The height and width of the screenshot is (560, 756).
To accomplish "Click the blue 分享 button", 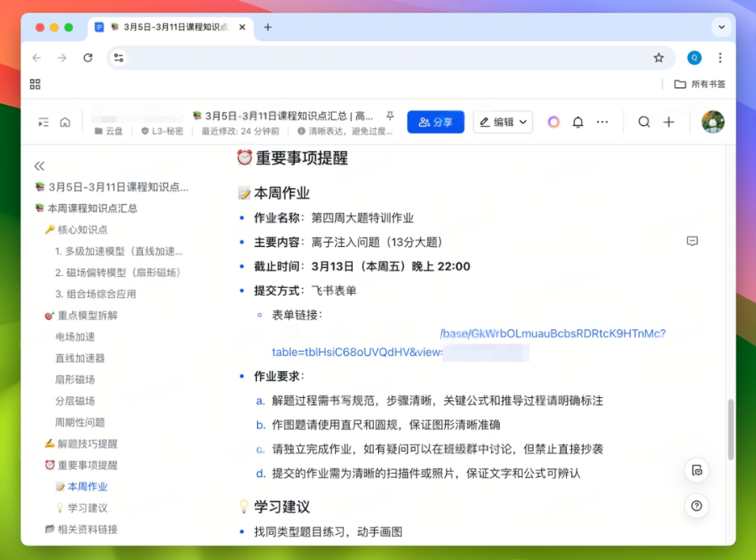I will (435, 122).
